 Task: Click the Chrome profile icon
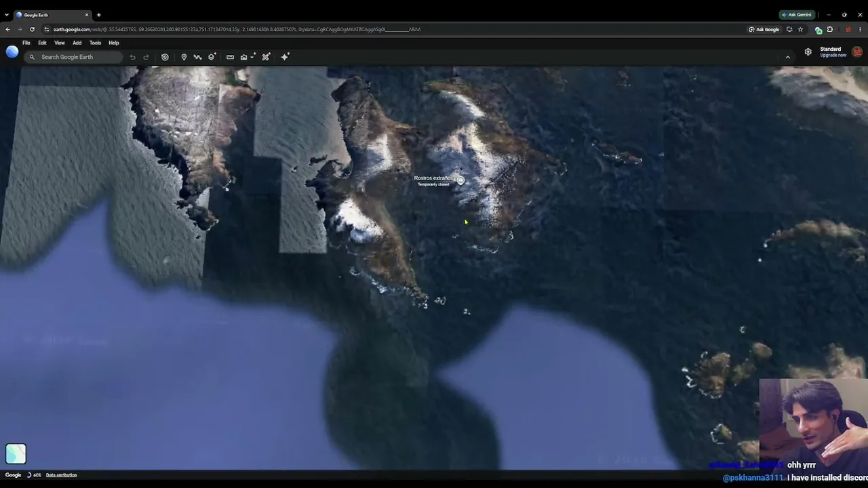[848, 29]
